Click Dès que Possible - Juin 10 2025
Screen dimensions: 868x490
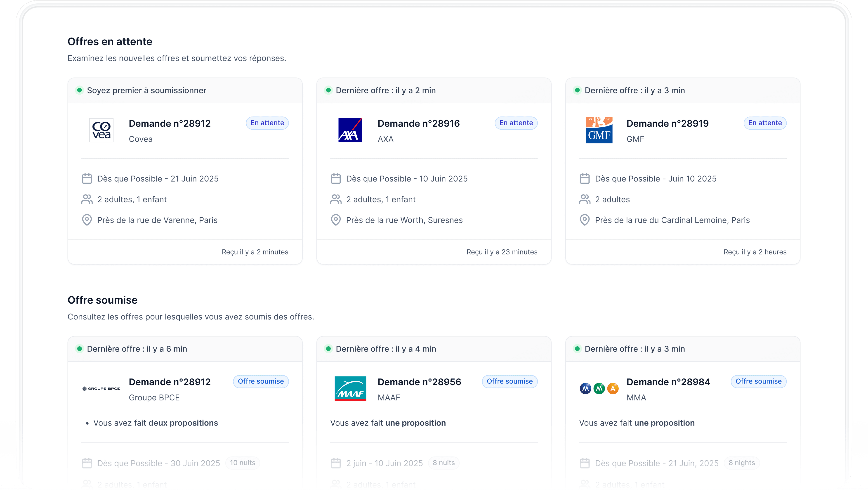click(656, 179)
